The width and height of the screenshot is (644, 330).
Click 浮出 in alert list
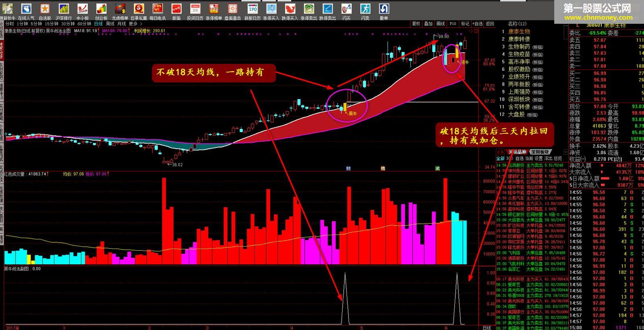click(548, 158)
